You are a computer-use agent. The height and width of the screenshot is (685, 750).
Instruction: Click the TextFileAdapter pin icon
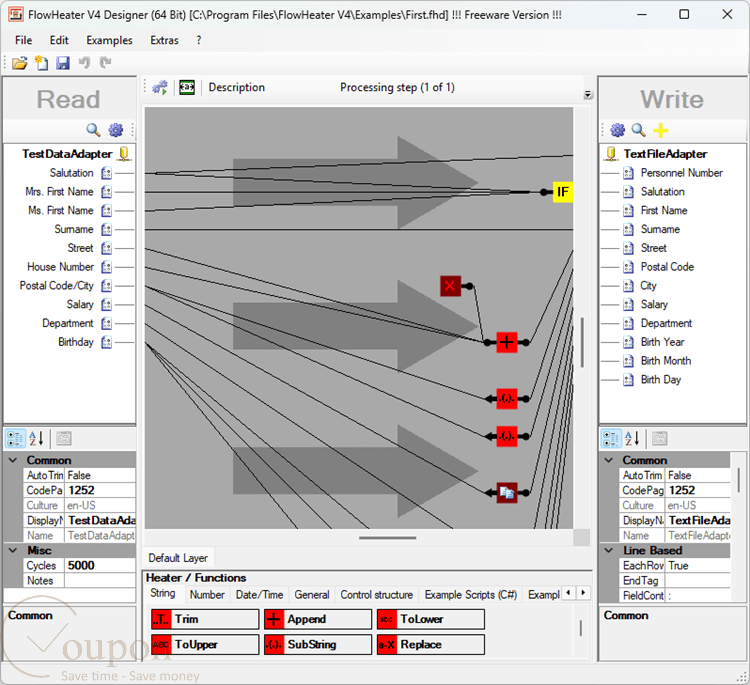click(x=611, y=154)
